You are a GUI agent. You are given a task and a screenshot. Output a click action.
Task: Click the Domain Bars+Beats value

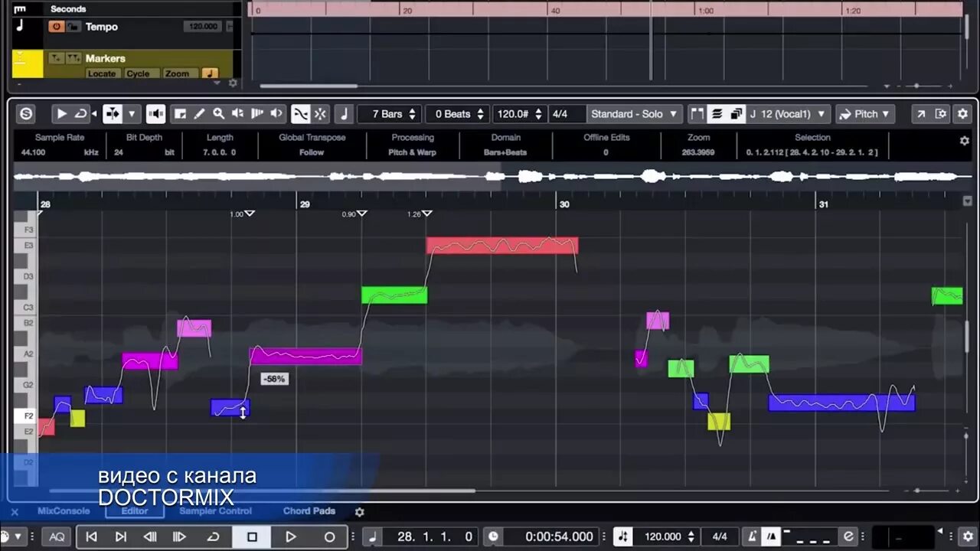click(505, 152)
